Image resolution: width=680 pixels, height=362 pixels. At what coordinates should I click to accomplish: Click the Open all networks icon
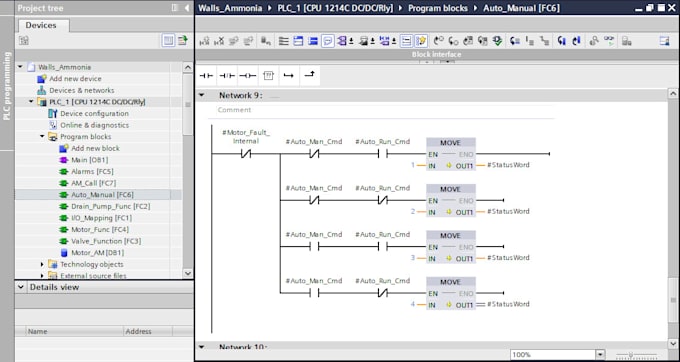298,41
